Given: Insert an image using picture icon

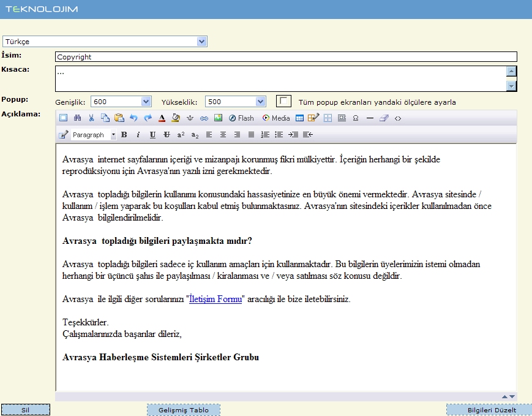Looking at the screenshot, I should 218,118.
